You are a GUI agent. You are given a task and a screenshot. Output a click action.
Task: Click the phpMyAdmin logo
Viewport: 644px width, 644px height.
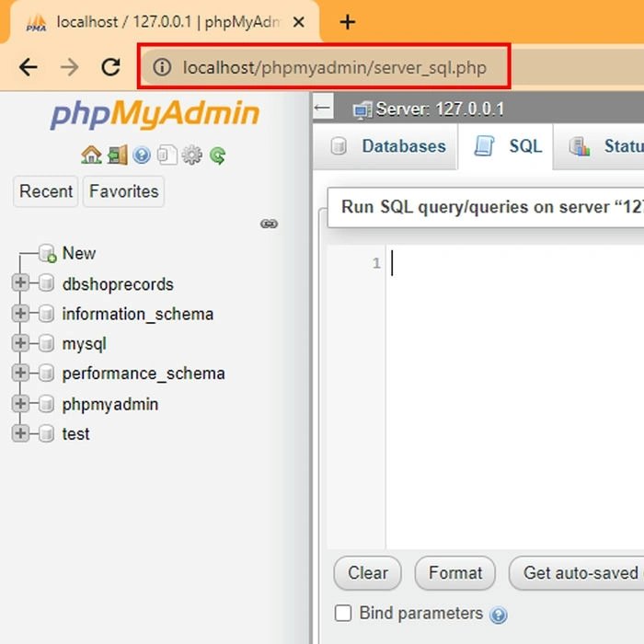tap(155, 114)
